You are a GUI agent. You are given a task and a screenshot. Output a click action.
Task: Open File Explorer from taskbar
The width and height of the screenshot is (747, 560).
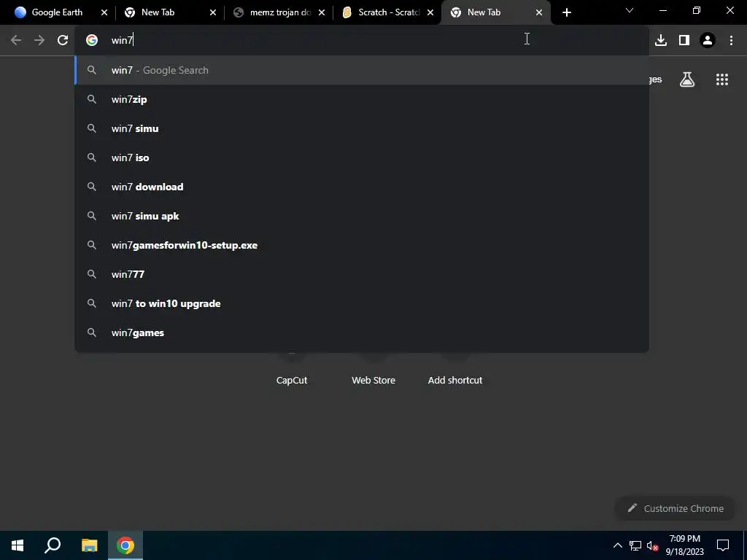click(89, 545)
